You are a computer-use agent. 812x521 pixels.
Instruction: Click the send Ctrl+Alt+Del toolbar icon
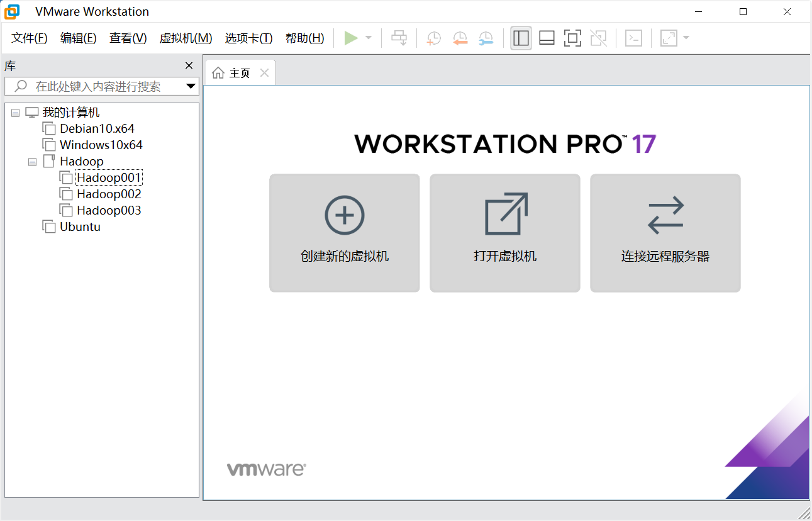coord(399,38)
